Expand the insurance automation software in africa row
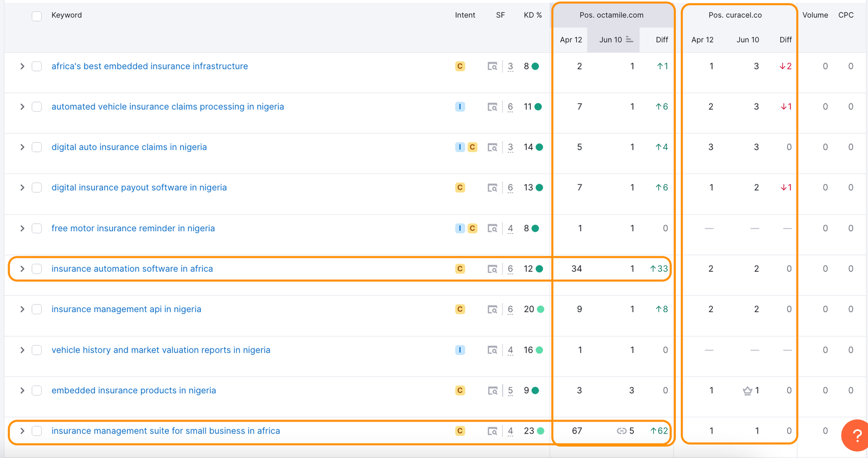Viewport: 868px width, 458px height. click(22, 269)
